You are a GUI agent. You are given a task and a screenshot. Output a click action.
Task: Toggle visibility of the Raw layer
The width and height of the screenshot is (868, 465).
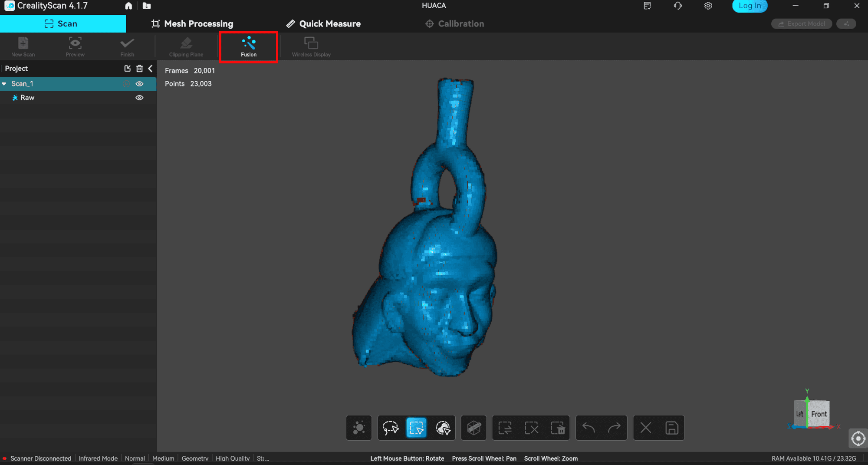(139, 98)
